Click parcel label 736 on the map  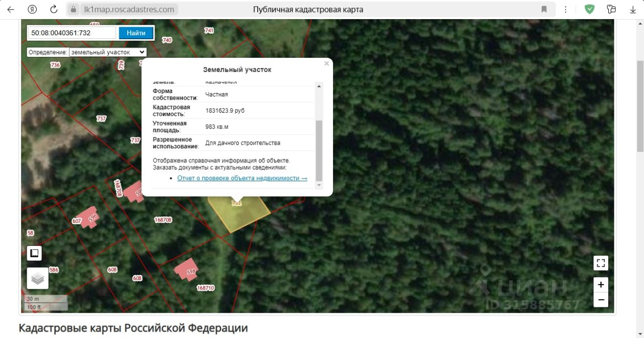click(55, 65)
